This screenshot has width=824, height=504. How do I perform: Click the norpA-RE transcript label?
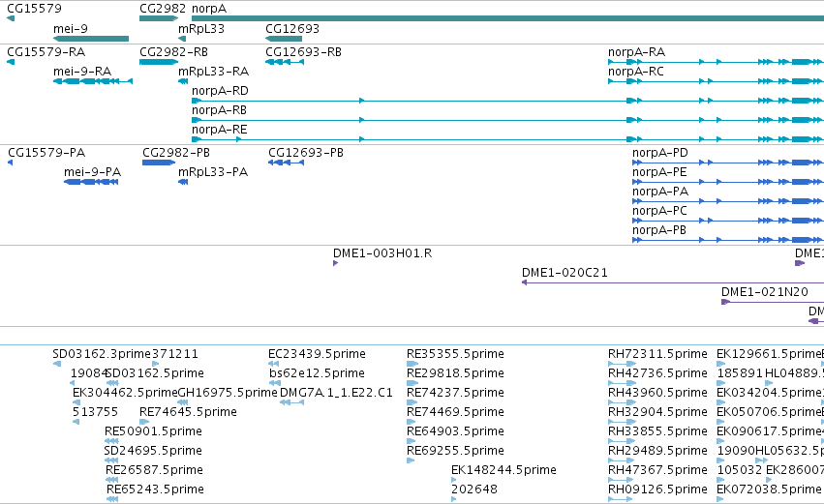pos(219,130)
